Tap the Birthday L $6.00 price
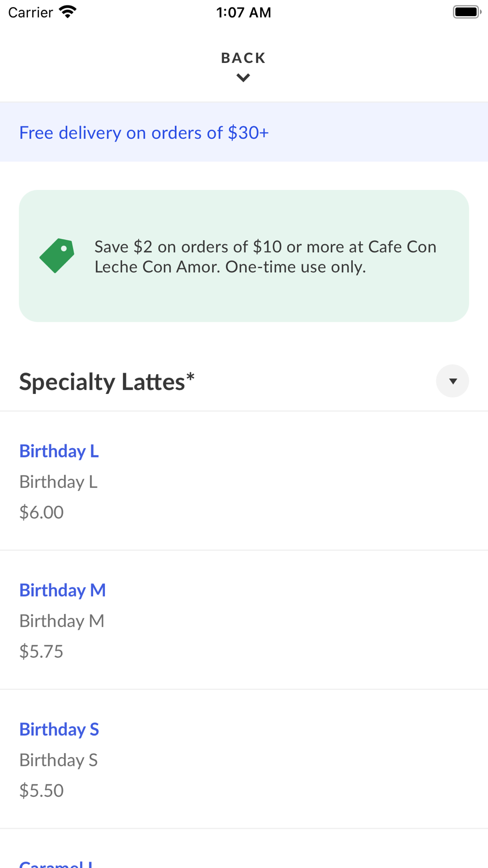Screen dimensions: 488x868 [41, 512]
